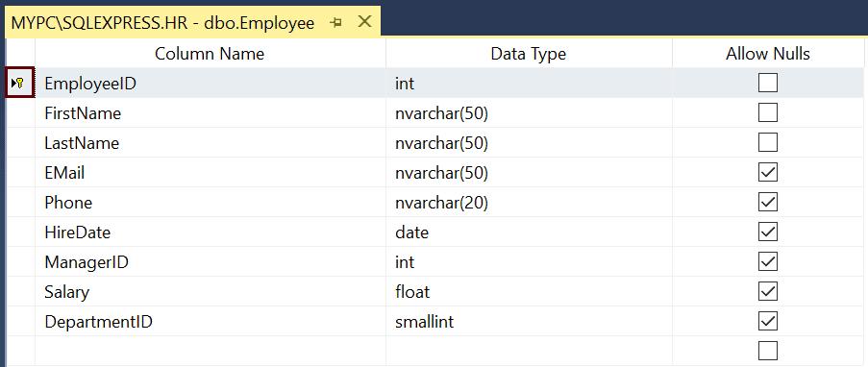Click the Allow Nulls header
This screenshot has height=367, width=868.
(768, 53)
